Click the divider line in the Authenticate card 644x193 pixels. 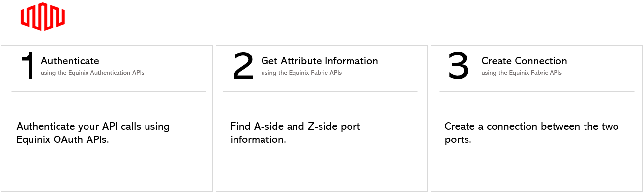click(x=109, y=91)
